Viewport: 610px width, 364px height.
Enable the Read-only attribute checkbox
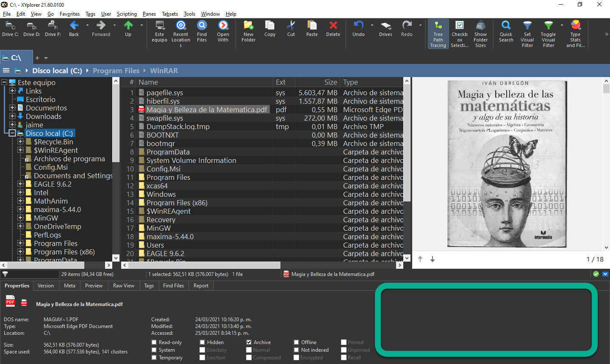[154, 342]
